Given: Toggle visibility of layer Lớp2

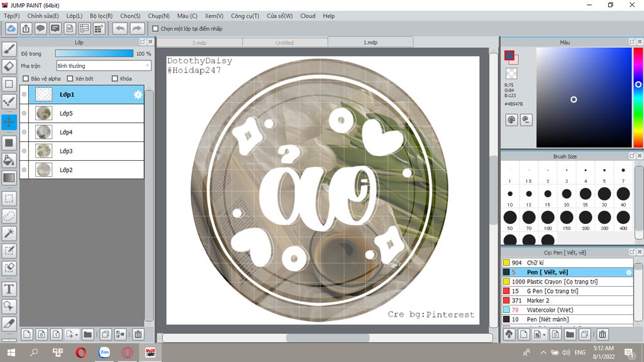Looking at the screenshot, I should click(x=25, y=170).
